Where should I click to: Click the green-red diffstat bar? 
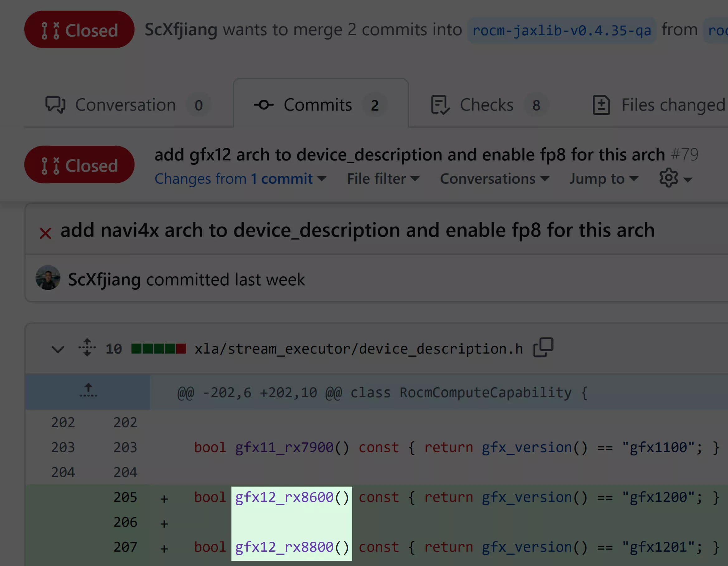(159, 349)
